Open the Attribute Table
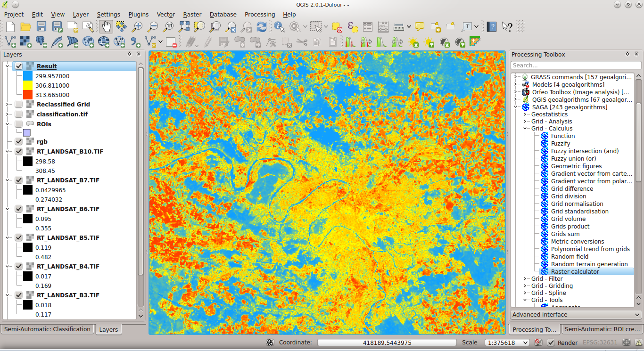Viewport: 644px width, 351px height. click(x=368, y=27)
